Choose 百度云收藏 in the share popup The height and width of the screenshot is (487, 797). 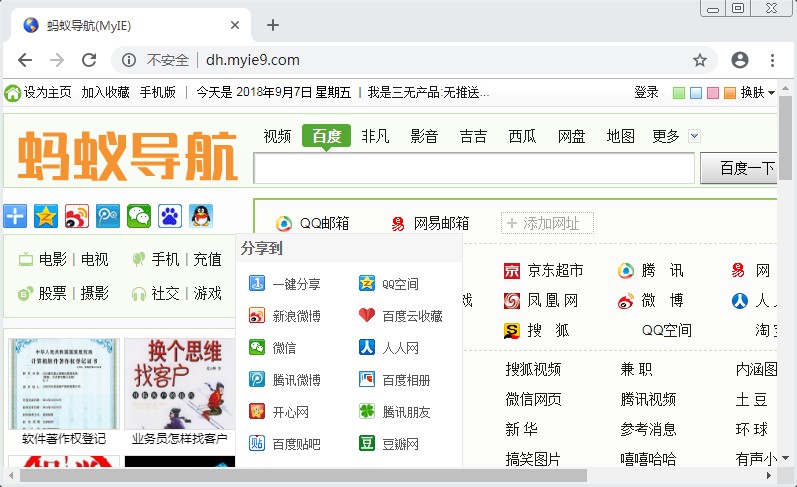coord(401,316)
